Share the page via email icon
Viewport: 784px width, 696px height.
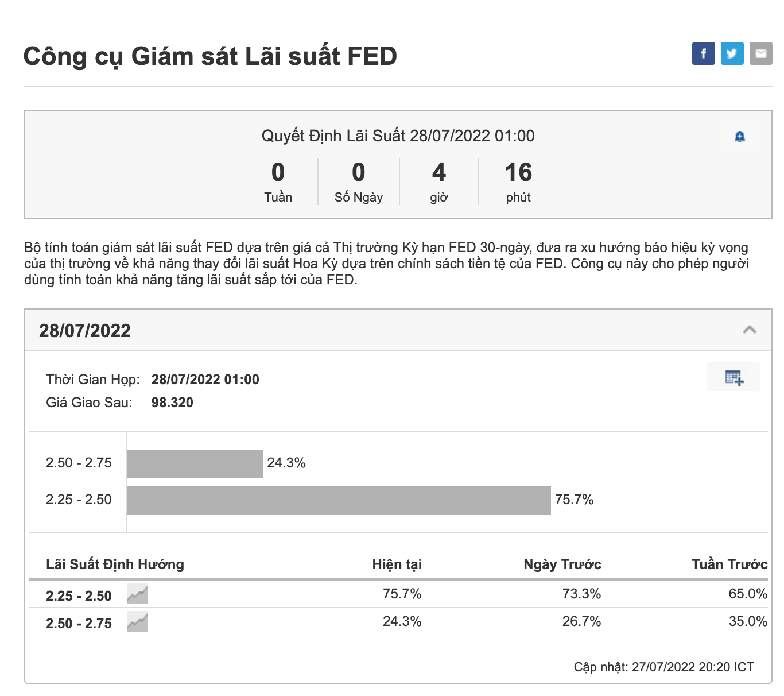[x=760, y=53]
